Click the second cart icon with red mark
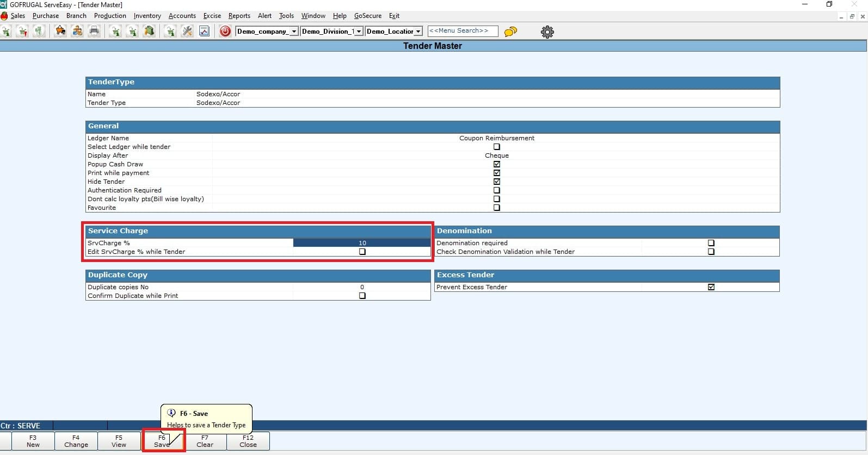Image resolution: width=868 pixels, height=455 pixels. 22,32
